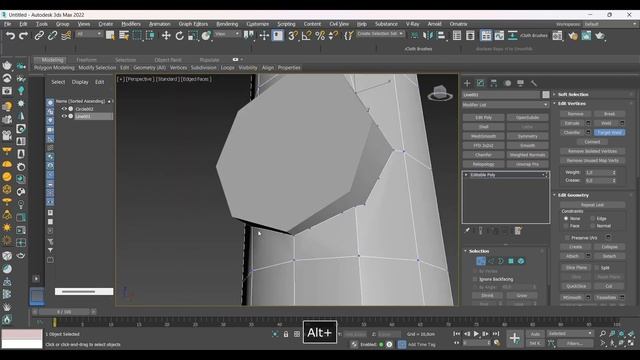The width and height of the screenshot is (640, 360).
Task: Click the Target Weld button
Action: [x=609, y=133]
